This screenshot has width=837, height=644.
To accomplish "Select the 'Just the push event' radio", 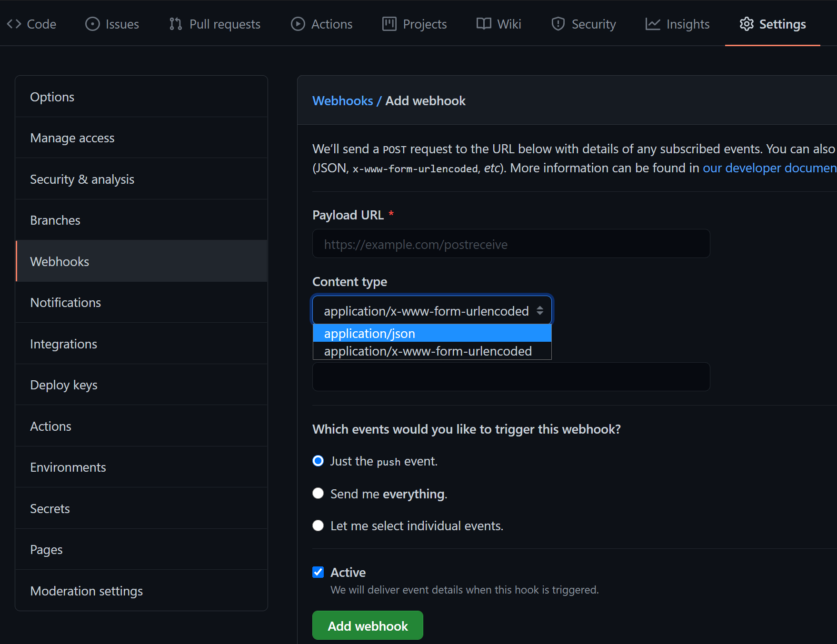I will pyautogui.click(x=318, y=461).
